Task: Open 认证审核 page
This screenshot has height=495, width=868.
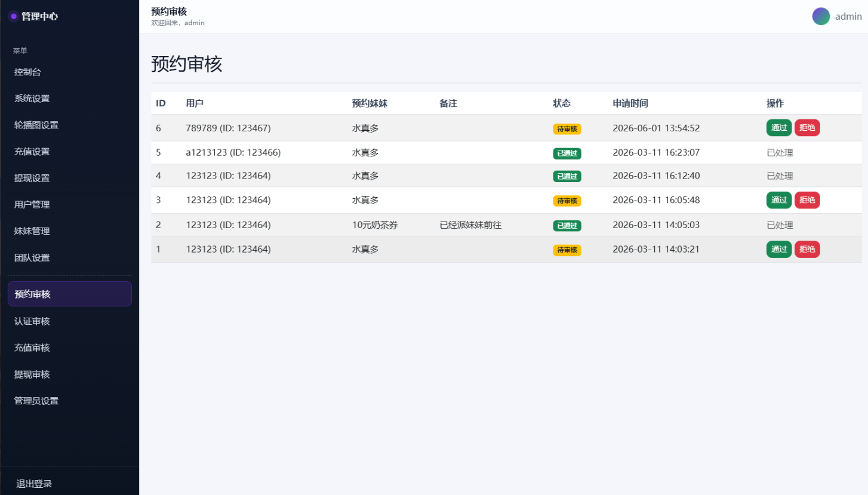Action: [x=70, y=321]
